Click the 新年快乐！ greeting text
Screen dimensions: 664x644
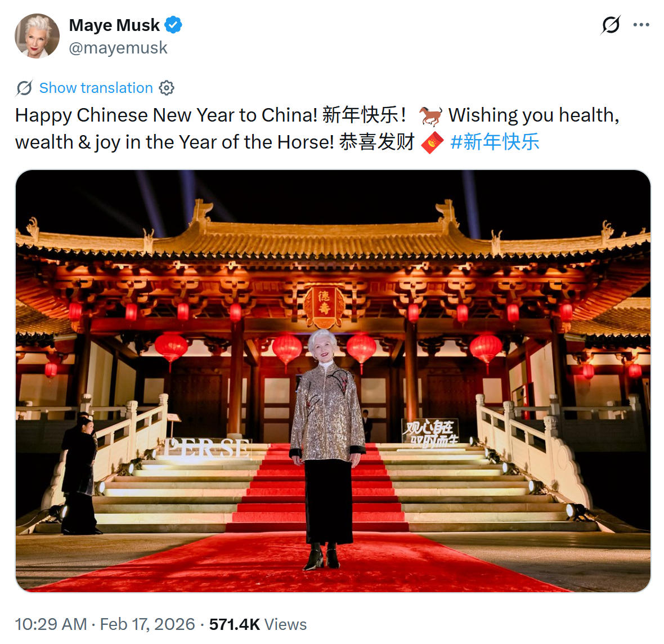(364, 115)
